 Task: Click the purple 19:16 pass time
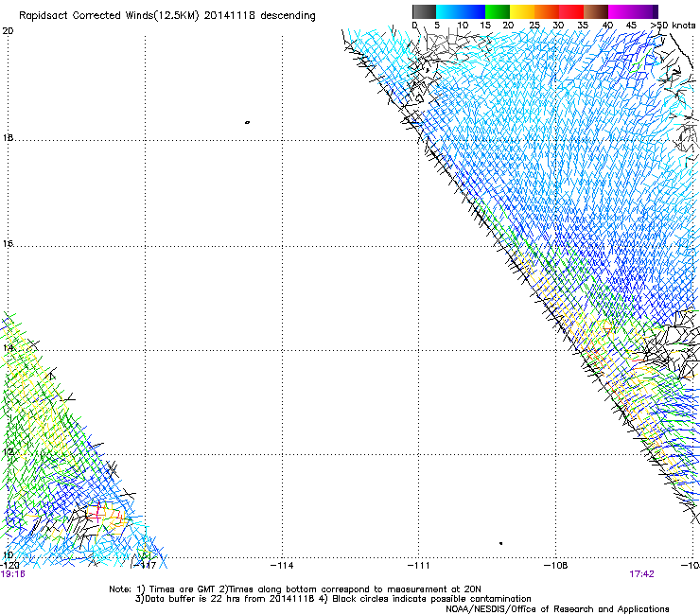(x=13, y=574)
